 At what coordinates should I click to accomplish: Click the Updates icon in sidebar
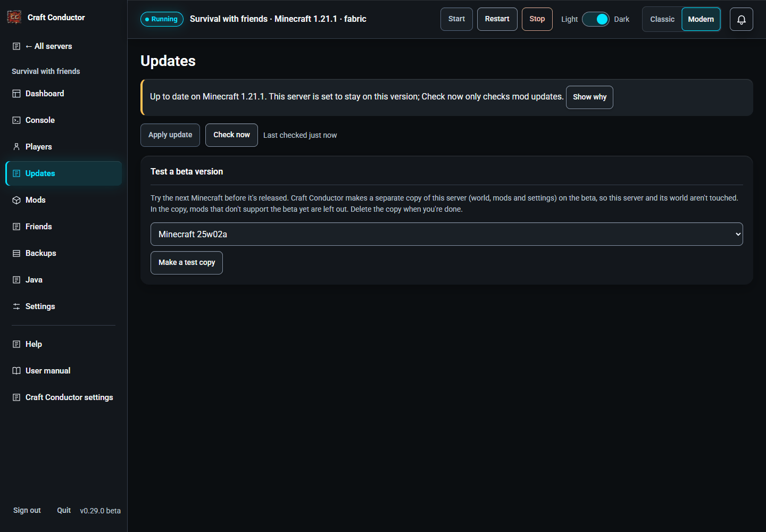pyautogui.click(x=16, y=173)
